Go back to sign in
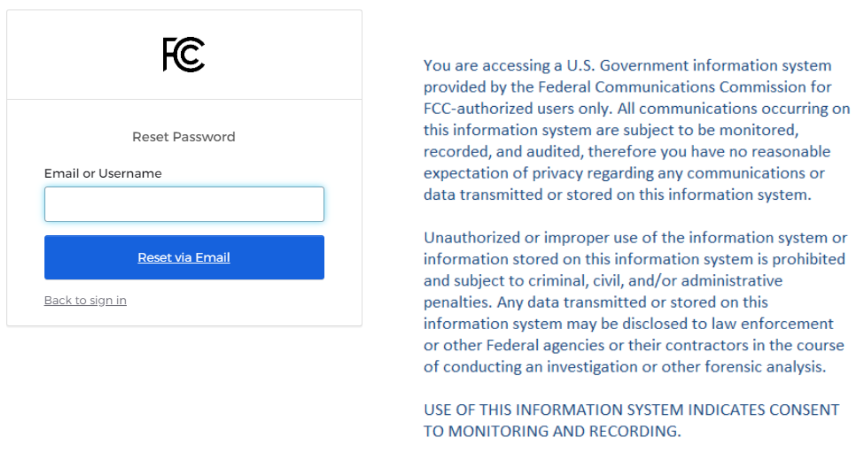The width and height of the screenshot is (868, 459). click(85, 300)
